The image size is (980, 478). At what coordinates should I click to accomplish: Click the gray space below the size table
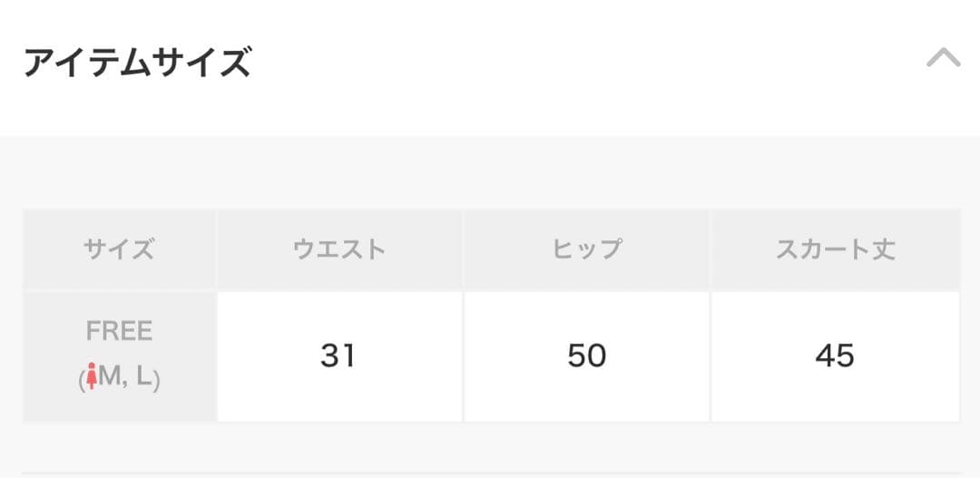coord(490,446)
